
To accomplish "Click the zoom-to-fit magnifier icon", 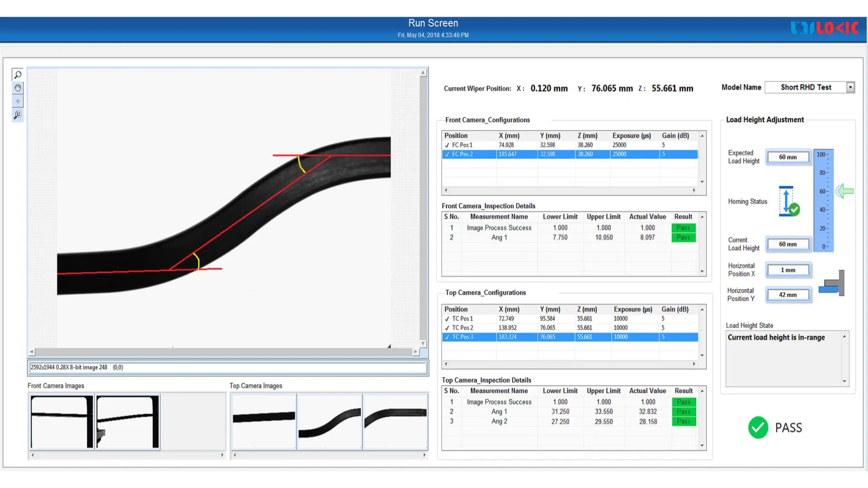I will point(18,115).
